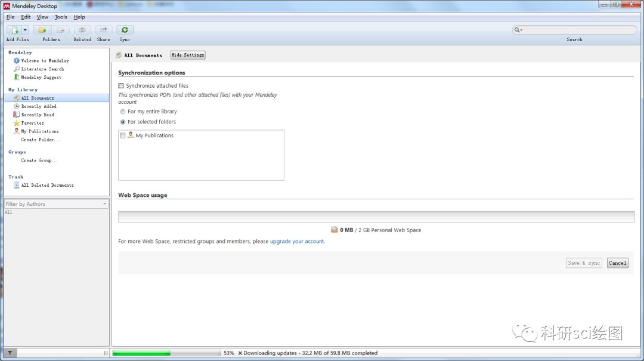Click the Folders toolbar icon
The image size is (644, 361).
[42, 30]
